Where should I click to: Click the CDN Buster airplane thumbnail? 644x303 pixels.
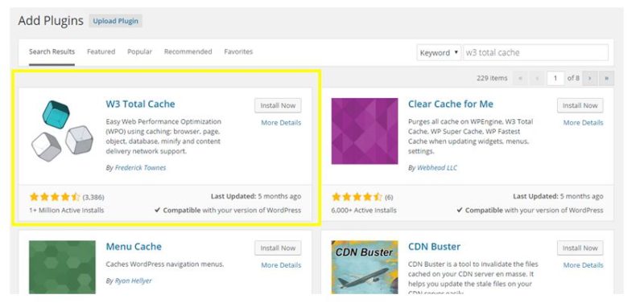pos(365,268)
